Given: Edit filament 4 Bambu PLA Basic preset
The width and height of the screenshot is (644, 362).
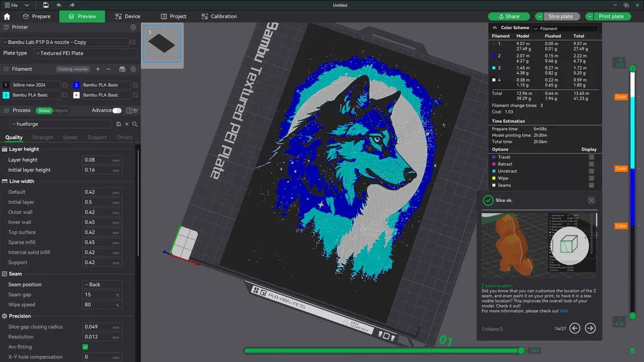Looking at the screenshot, I should (x=135, y=95).
